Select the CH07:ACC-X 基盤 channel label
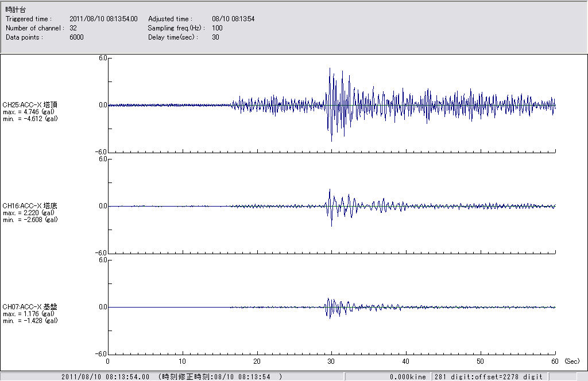Screen dimensions: 588x381 tap(30, 307)
